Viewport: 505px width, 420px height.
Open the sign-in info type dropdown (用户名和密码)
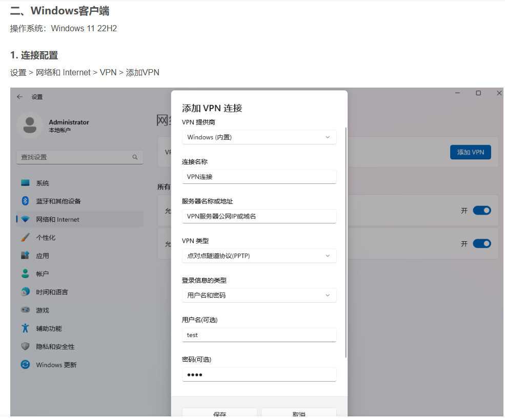(259, 296)
